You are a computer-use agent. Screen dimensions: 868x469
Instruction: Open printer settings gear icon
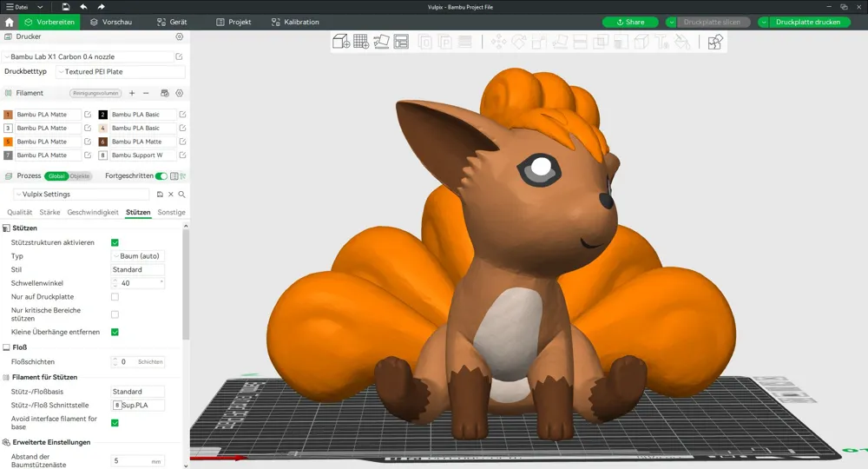[180, 36]
